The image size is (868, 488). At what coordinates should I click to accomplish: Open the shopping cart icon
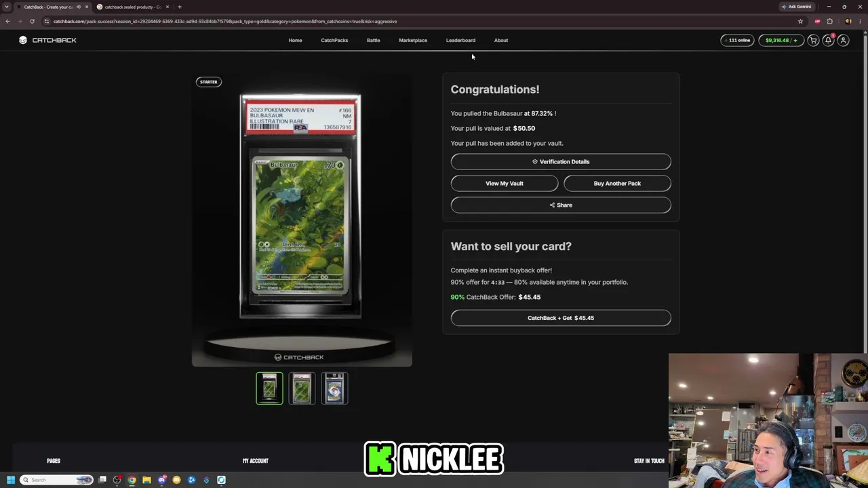[813, 40]
